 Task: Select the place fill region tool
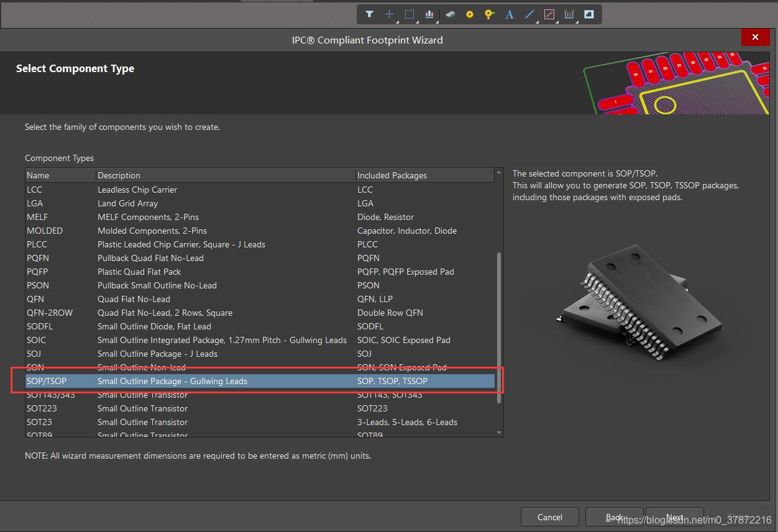pyautogui.click(x=589, y=14)
